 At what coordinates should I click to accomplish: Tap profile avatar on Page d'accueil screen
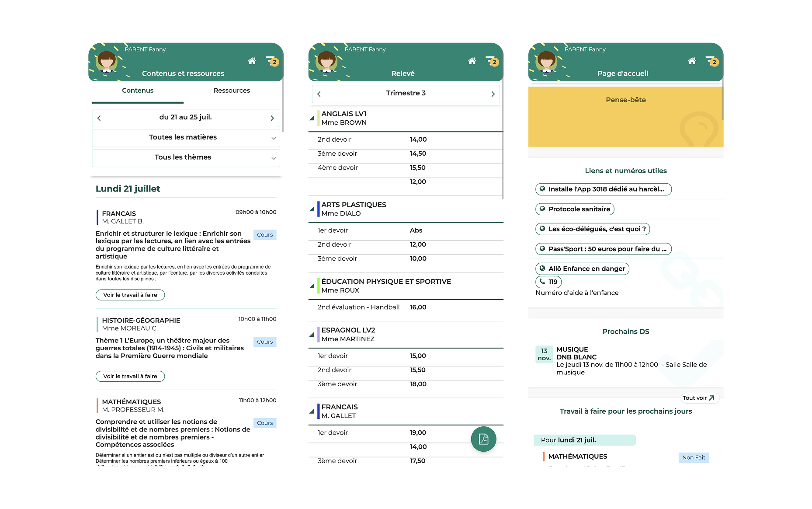pos(546,61)
